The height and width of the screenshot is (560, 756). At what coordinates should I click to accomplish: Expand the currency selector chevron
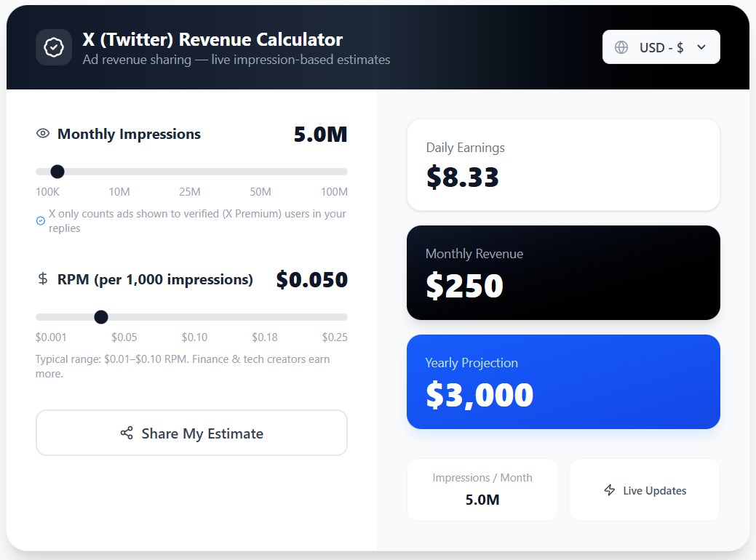701,47
